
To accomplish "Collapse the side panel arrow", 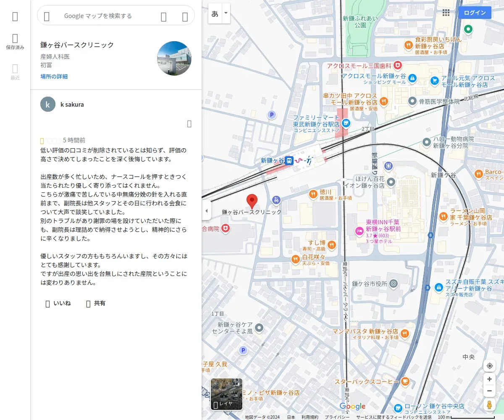I will click(206, 210).
